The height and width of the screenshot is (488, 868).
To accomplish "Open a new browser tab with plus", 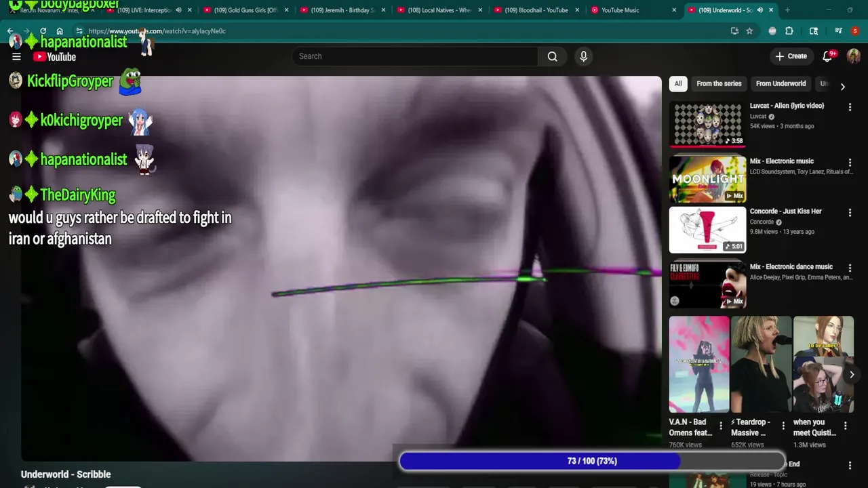I will (787, 10).
